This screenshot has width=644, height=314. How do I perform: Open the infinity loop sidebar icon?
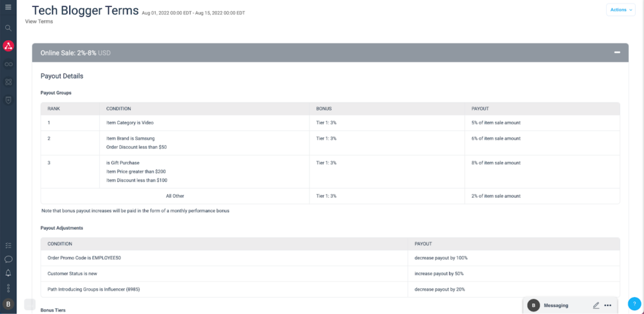tap(8, 64)
